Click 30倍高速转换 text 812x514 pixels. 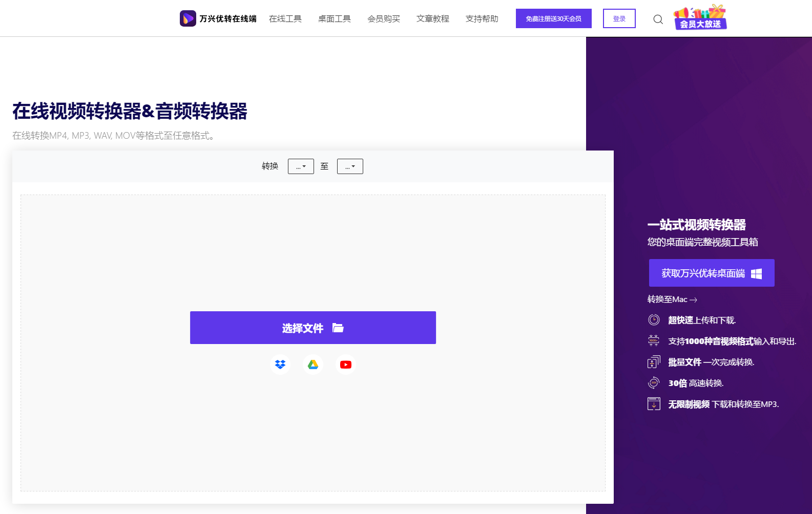click(x=696, y=383)
